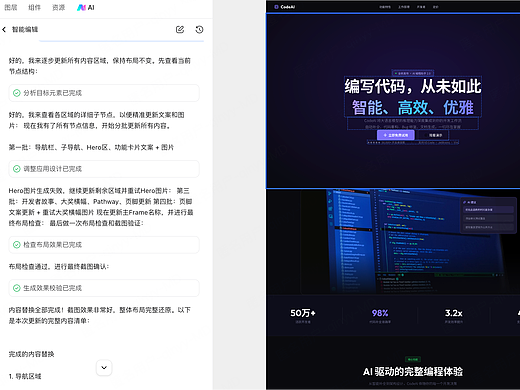Screen dimensions: 520x390
Task: Switch to the 组件 tab
Action: 34,7
